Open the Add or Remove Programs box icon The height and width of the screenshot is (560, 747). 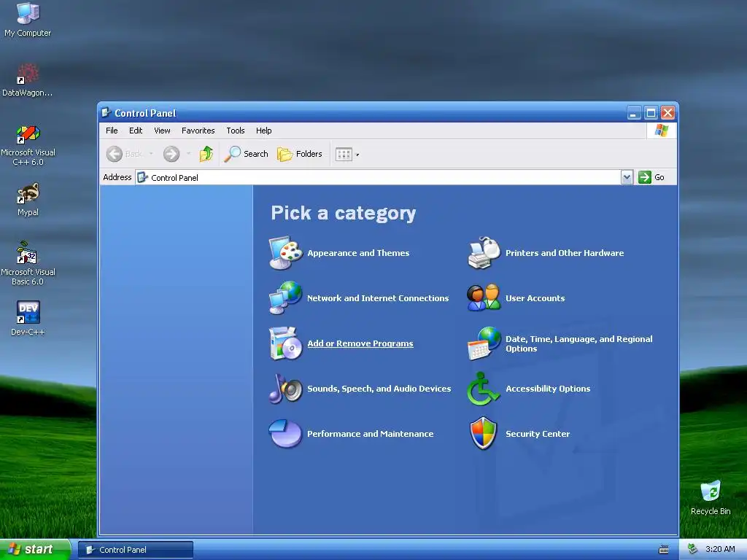pyautogui.click(x=285, y=343)
